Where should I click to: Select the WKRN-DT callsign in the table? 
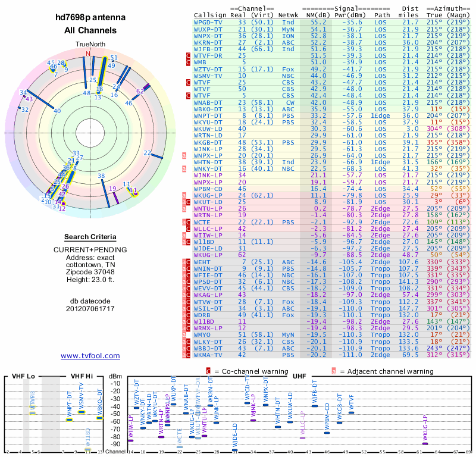(x=208, y=42)
